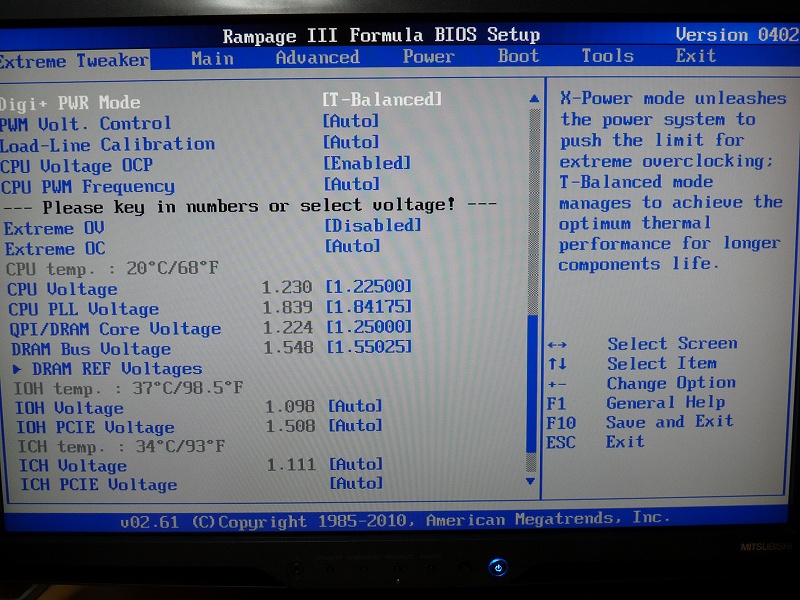Select the Extreme OC label
Image resolution: width=800 pixels, height=600 pixels.
point(55,249)
